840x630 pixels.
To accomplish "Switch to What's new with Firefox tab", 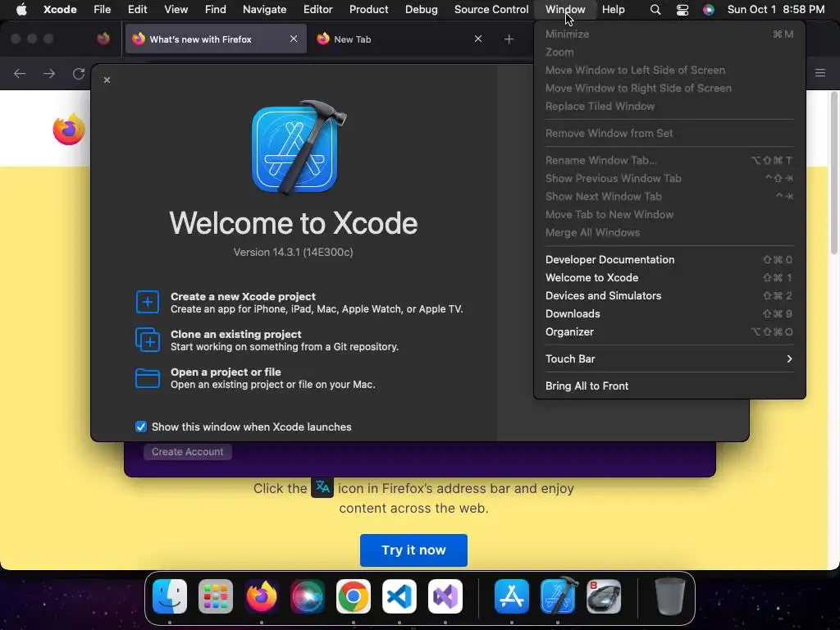I will [x=216, y=39].
